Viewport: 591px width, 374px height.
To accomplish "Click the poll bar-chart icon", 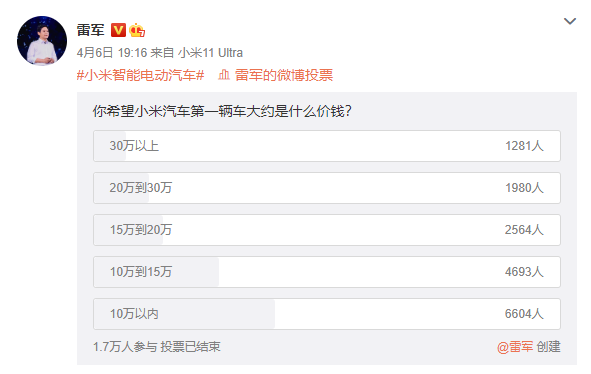I will click(x=224, y=75).
